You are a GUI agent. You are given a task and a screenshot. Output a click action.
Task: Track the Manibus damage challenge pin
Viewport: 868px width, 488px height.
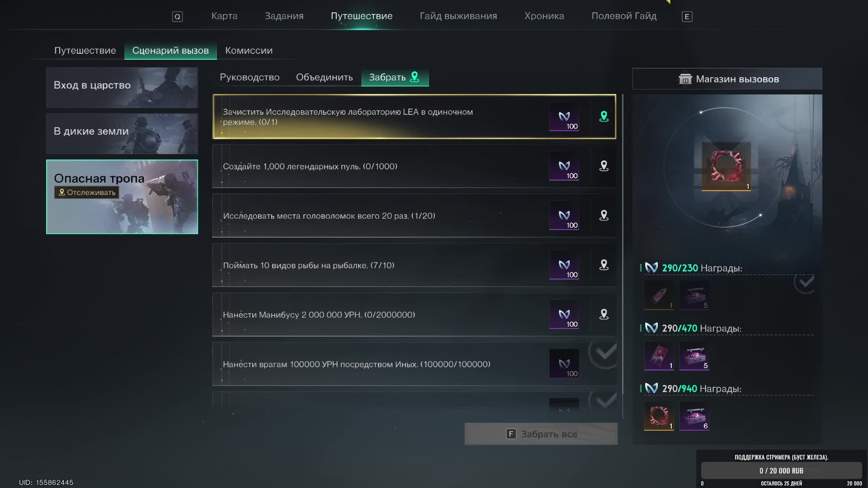pos(604,314)
